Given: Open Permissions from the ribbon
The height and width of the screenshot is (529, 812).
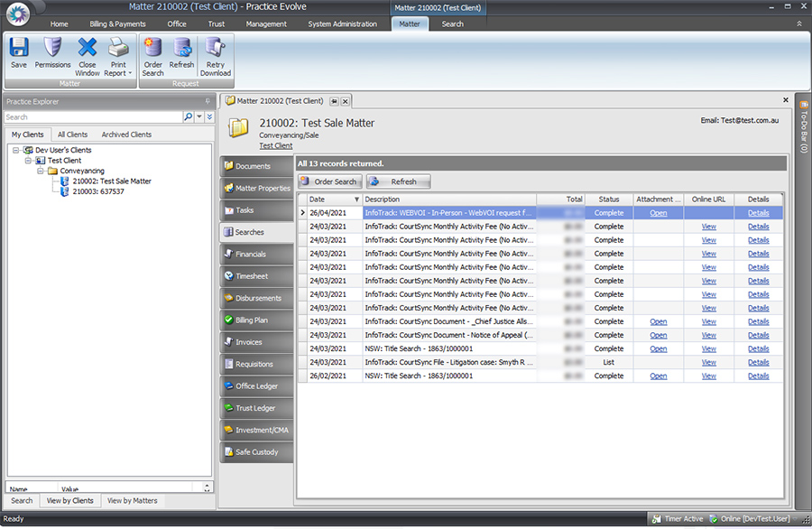Looking at the screenshot, I should (x=52, y=53).
